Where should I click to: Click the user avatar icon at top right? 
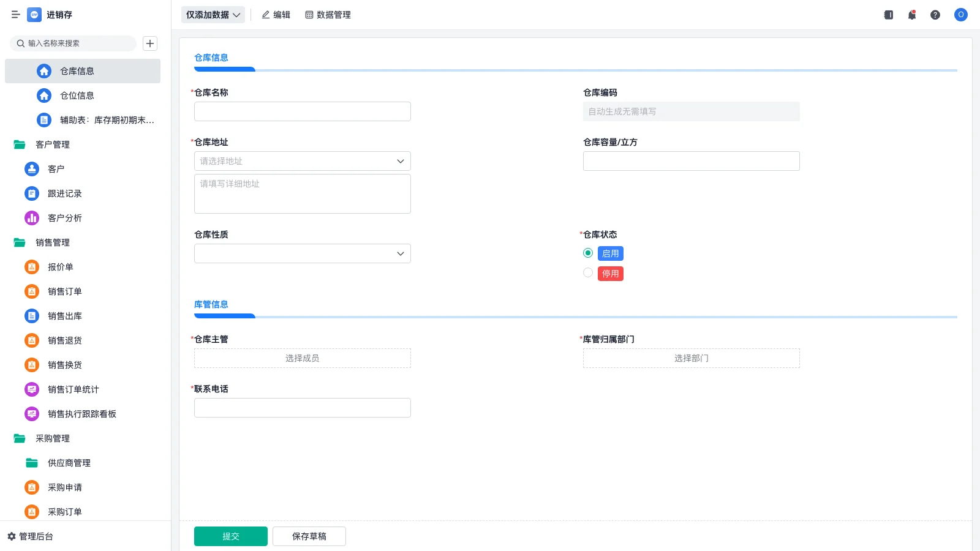(961, 15)
